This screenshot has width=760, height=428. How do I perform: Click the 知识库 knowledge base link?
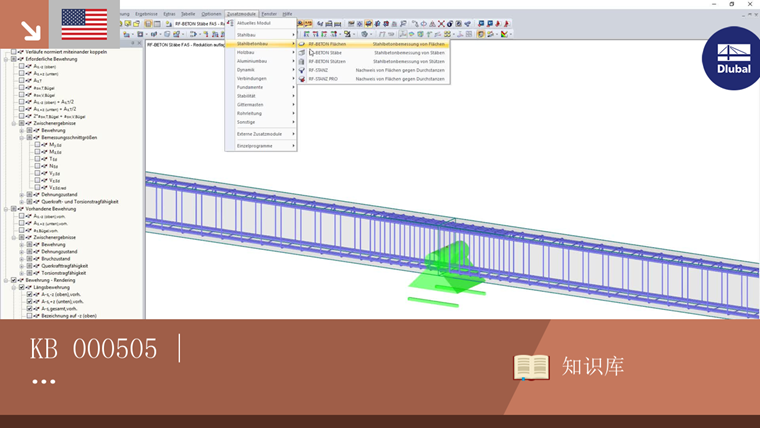coord(593,366)
